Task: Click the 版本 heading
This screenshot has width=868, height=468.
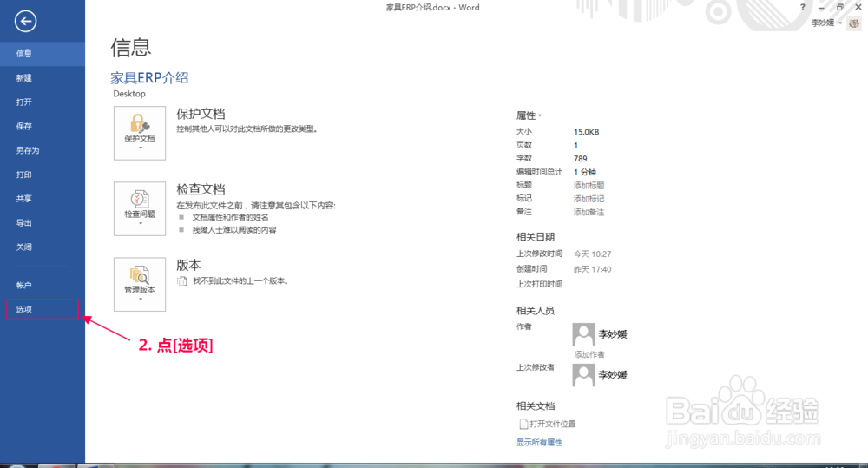Action: coord(188,266)
